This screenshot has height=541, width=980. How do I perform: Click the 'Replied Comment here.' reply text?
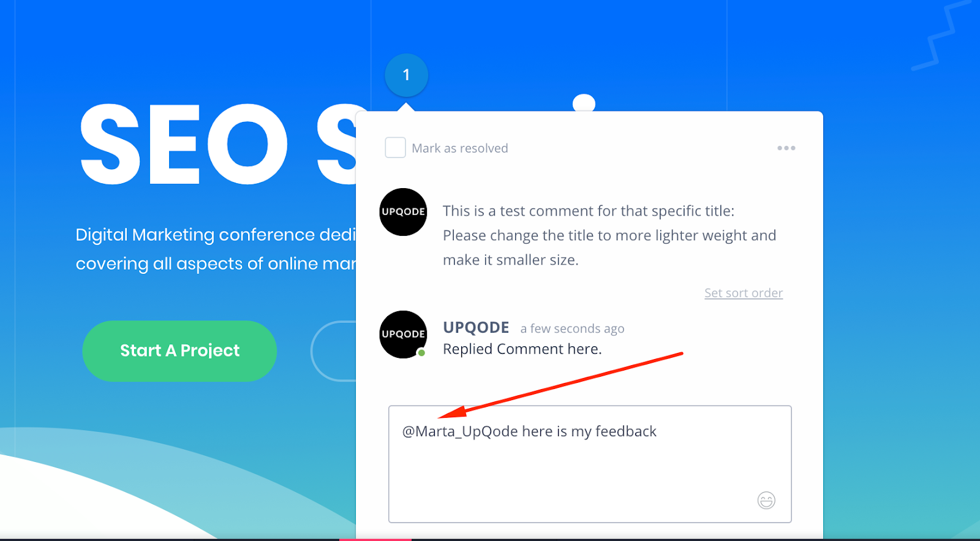click(x=522, y=349)
